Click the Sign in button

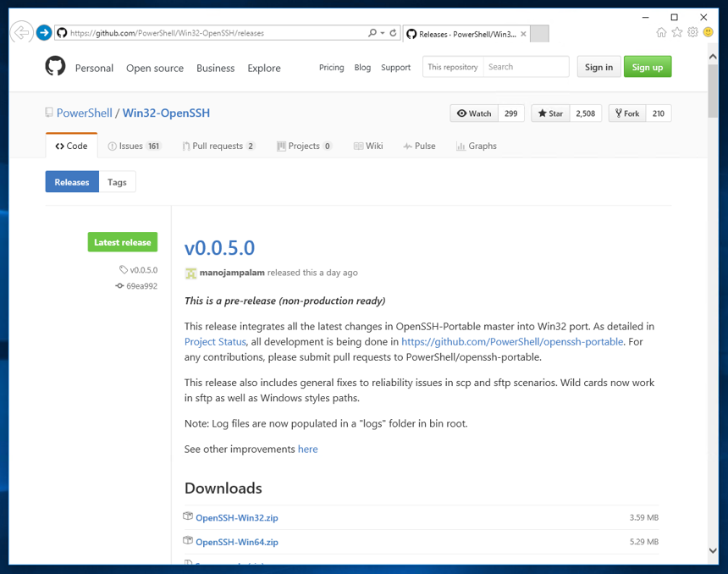(599, 67)
